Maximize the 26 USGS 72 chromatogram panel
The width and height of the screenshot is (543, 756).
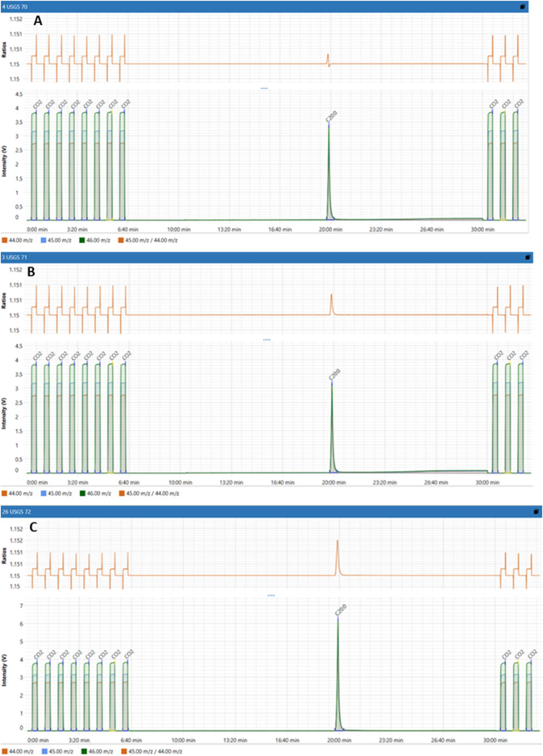(x=537, y=512)
